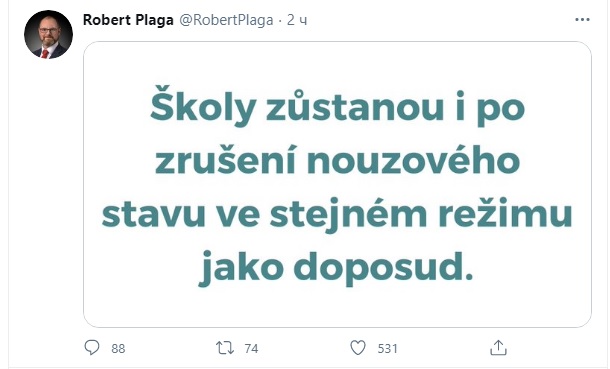Viewport: 610px width, 369px height.
Task: Open Robert Plaga's profile picture
Action: (48, 35)
